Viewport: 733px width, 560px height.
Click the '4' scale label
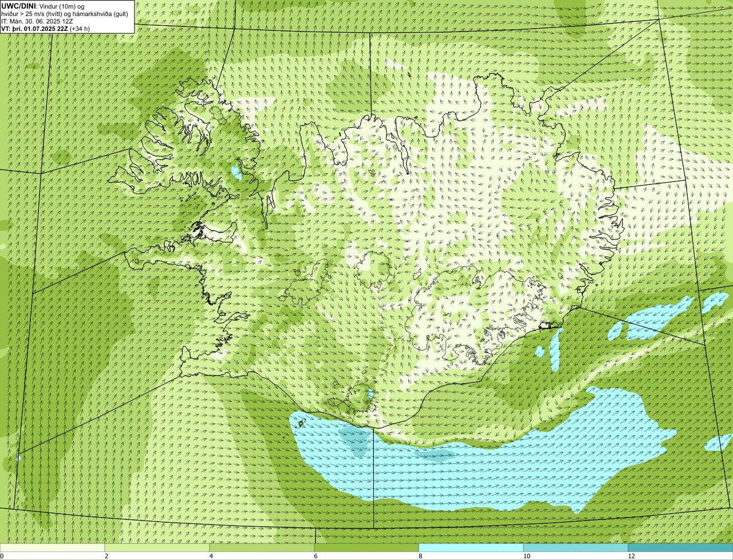click(x=211, y=556)
